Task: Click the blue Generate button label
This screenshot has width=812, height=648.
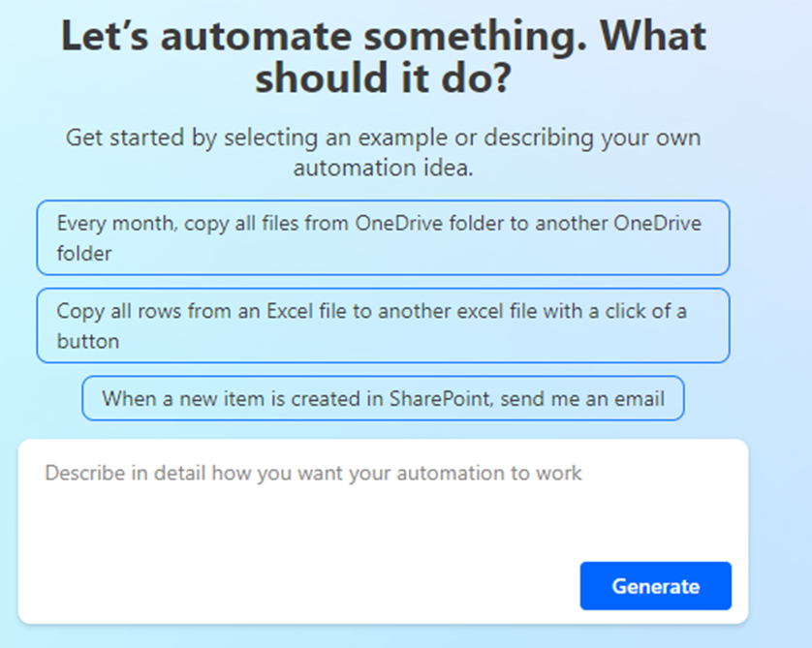Action: tap(655, 586)
